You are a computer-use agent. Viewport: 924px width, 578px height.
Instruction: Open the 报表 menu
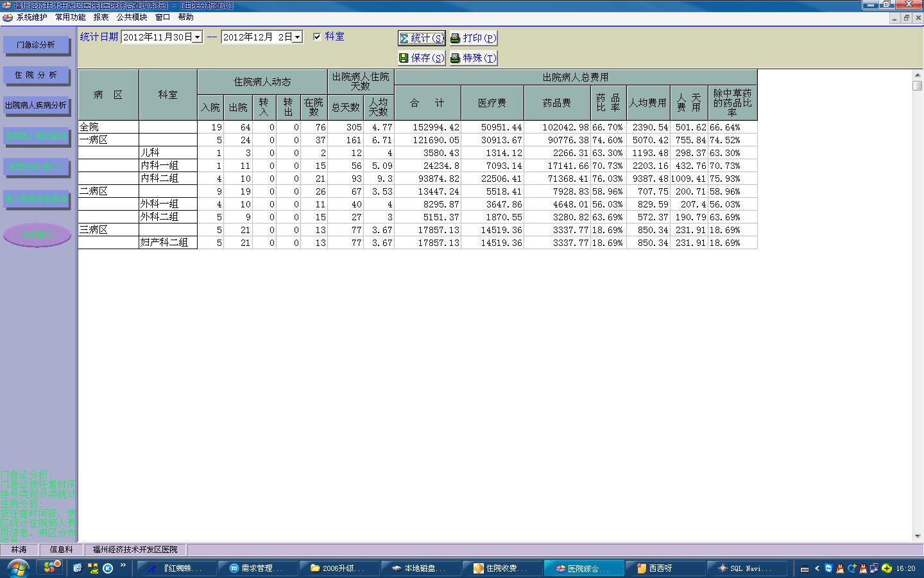click(101, 17)
